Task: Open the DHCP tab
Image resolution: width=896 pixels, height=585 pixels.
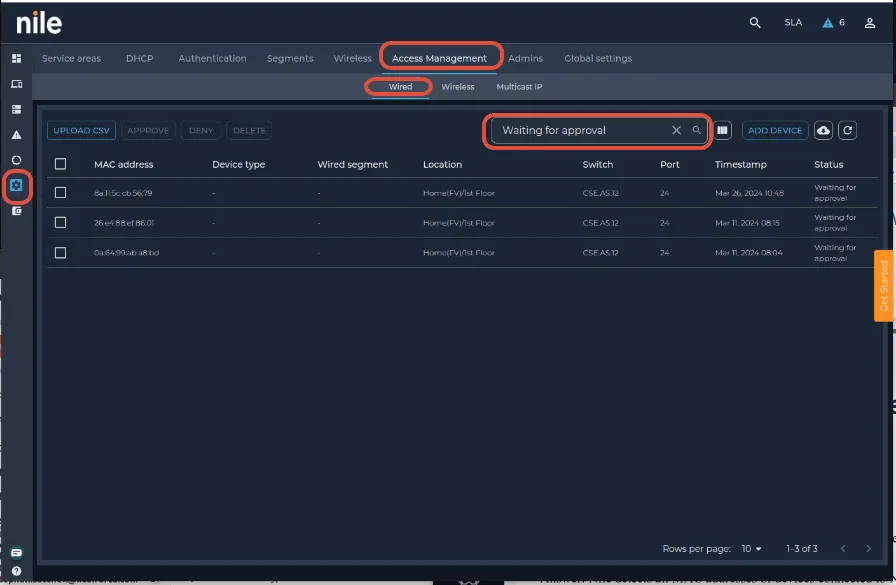Action: tap(139, 58)
